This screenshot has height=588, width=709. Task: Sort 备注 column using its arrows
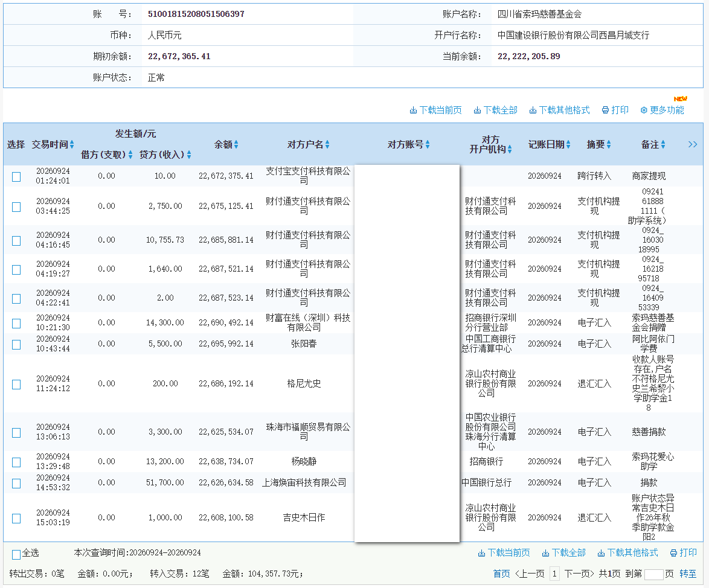[x=663, y=145]
